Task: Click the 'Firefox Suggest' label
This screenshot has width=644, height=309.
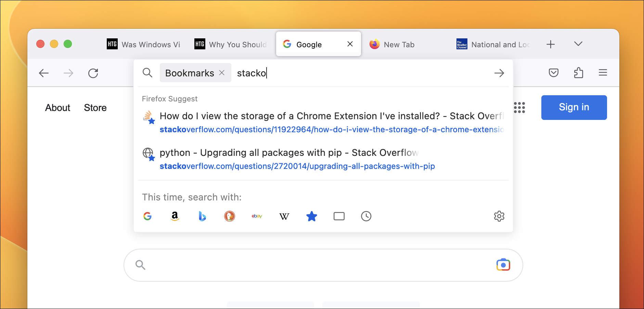Action: click(x=170, y=99)
